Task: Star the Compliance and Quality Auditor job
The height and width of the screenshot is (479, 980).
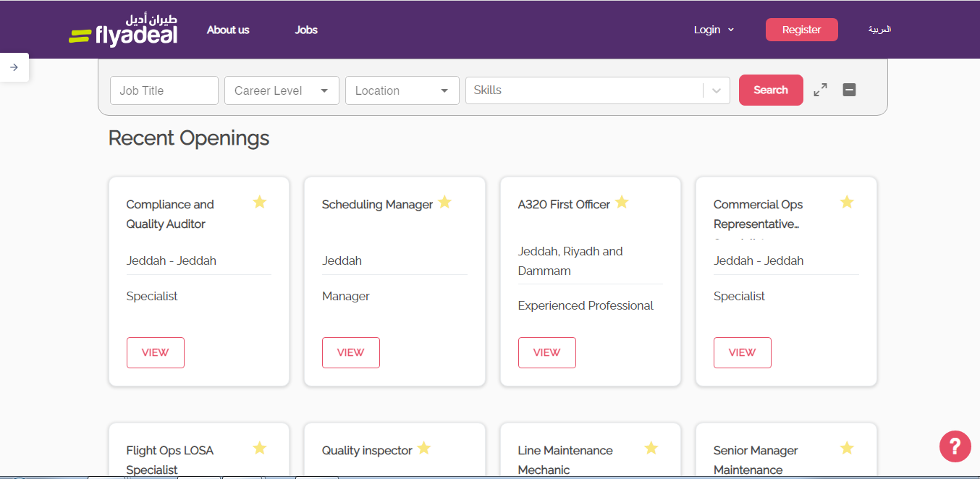Action: 260,202
